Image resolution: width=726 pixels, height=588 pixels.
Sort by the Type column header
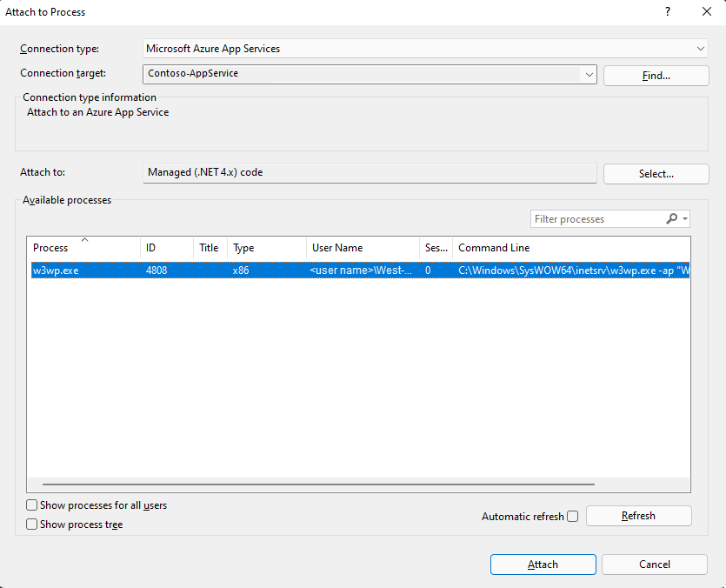pyautogui.click(x=267, y=248)
